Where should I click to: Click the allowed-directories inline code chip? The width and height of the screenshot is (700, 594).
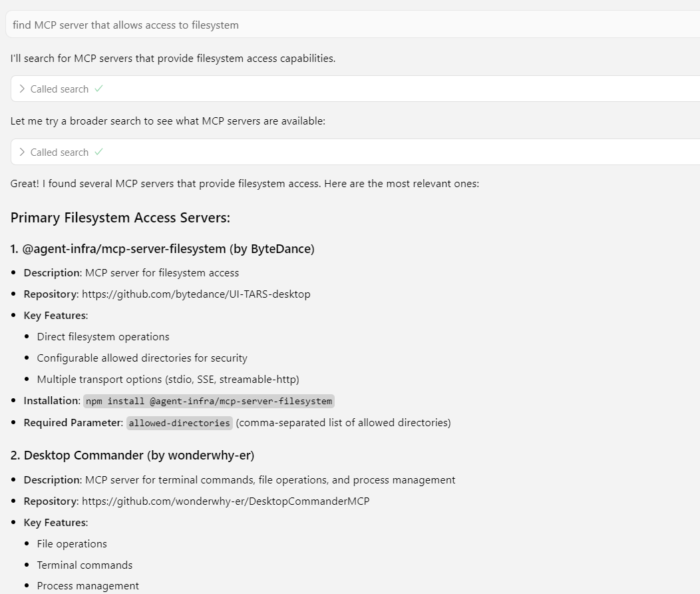tap(179, 423)
